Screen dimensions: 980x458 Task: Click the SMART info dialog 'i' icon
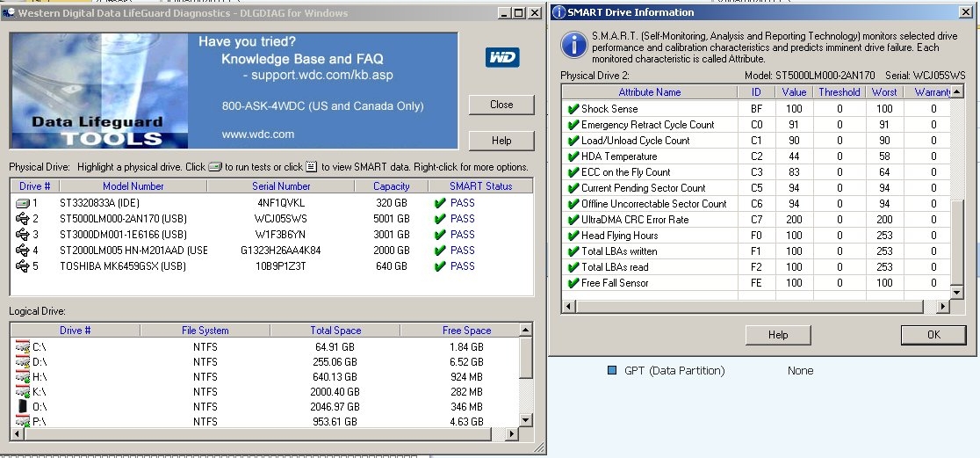pos(573,44)
